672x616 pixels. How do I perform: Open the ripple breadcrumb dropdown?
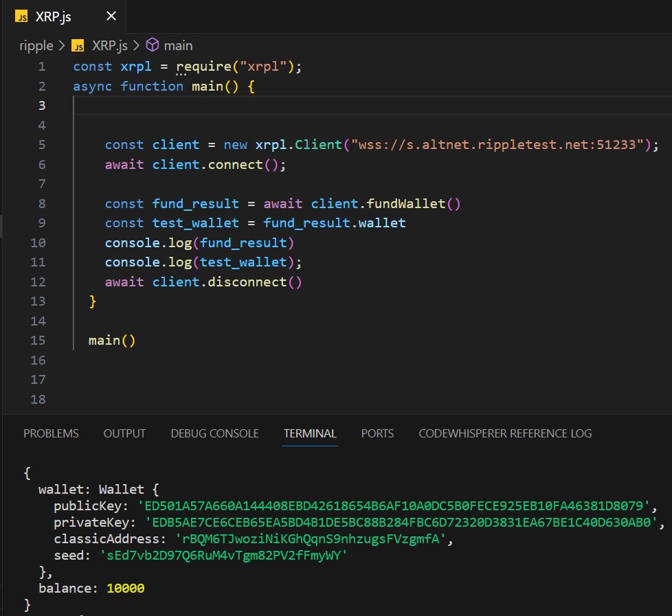[36, 45]
